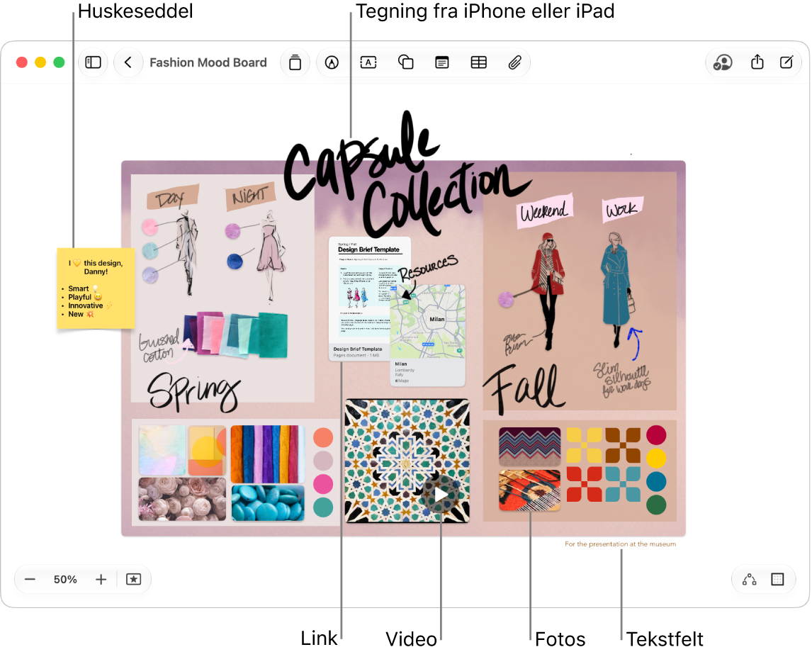This screenshot has width=812, height=652.
Task: Click the Fashion Mood Board title
Action: 208,62
